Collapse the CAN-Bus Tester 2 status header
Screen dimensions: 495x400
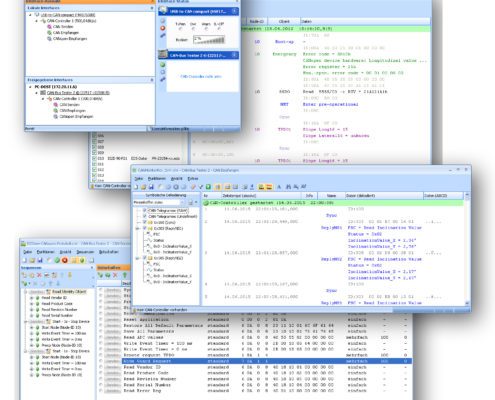point(234,55)
